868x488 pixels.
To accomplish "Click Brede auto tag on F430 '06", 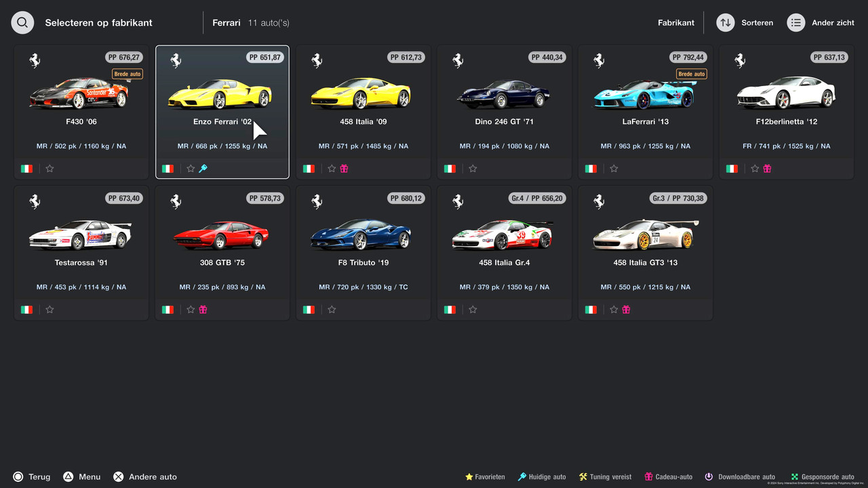I will [x=127, y=74].
